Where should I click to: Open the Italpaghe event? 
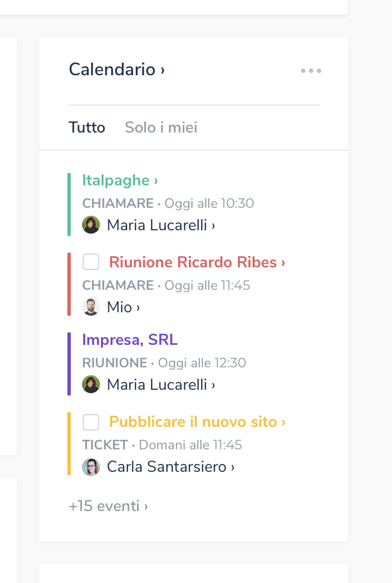tap(120, 180)
